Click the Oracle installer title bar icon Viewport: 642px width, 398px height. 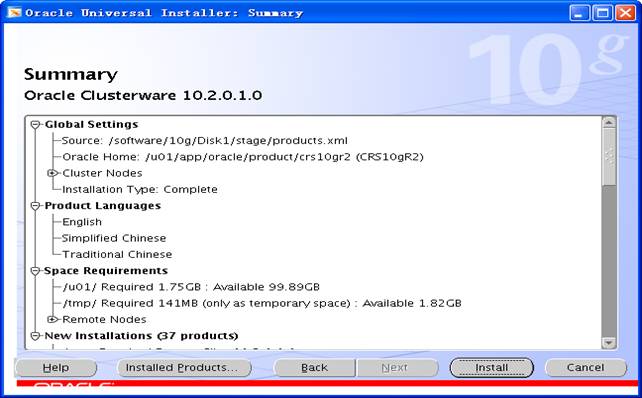(x=14, y=13)
